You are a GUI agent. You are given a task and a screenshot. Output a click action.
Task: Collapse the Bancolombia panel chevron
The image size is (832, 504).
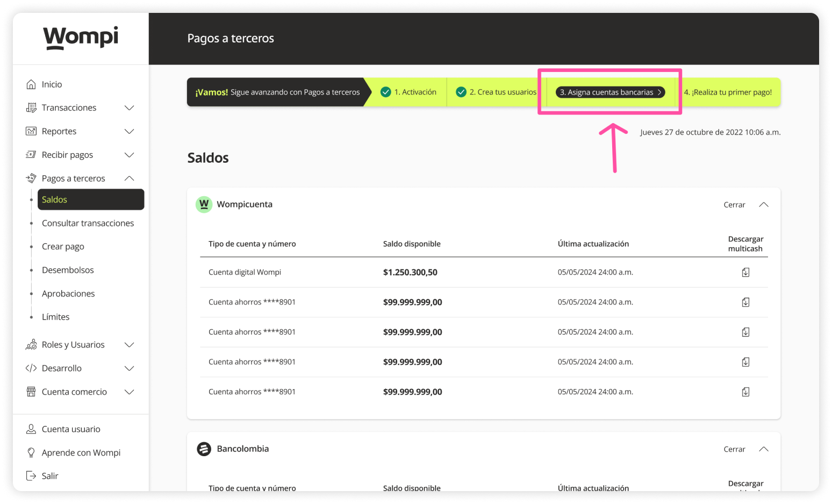pyautogui.click(x=763, y=449)
